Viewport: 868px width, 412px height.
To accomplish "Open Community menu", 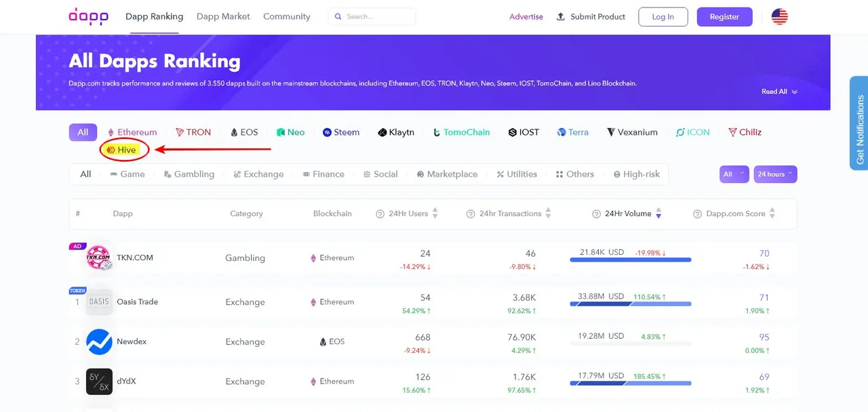I will pos(287,16).
